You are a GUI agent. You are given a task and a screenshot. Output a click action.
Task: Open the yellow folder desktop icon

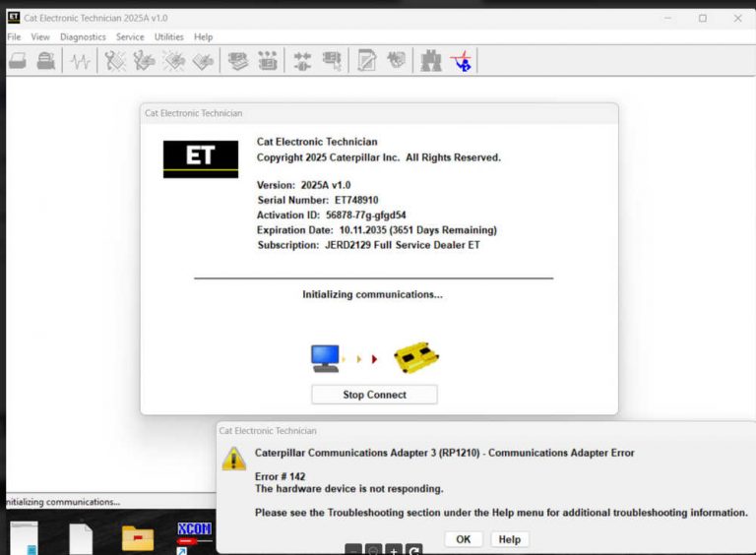tap(138, 538)
